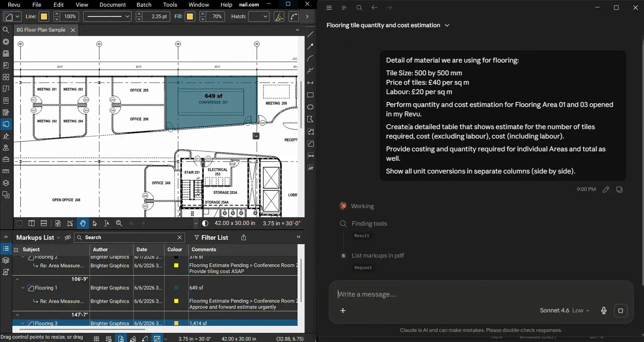Activate the Pan hand tool
This screenshot has height=342, width=644.
pos(83,223)
